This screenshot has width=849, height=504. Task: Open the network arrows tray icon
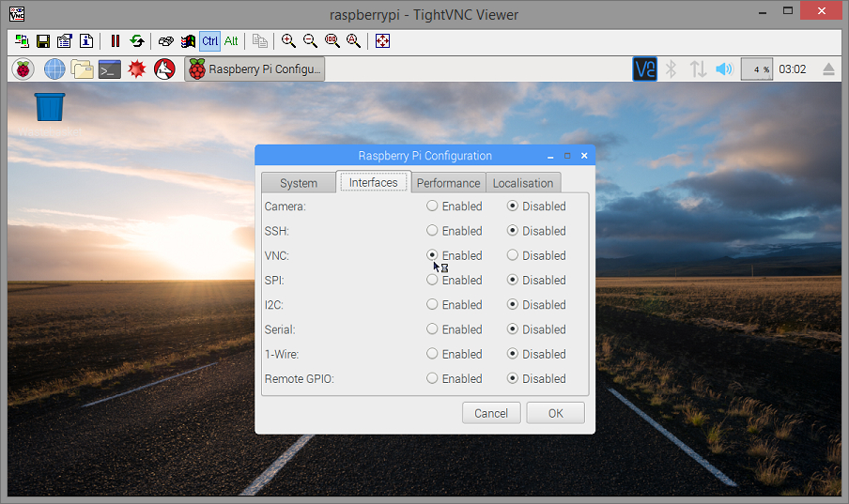click(698, 69)
